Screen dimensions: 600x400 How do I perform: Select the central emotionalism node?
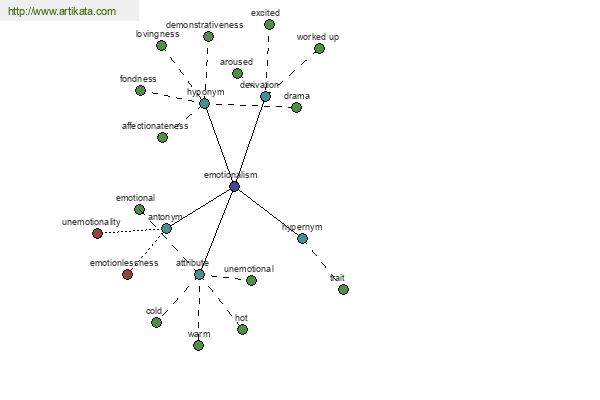(235, 187)
